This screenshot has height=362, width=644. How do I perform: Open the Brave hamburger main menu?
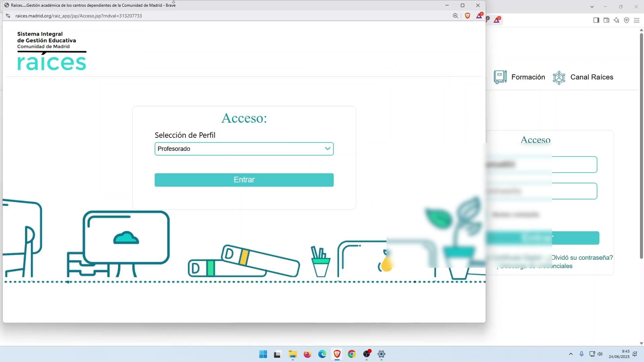(x=637, y=20)
